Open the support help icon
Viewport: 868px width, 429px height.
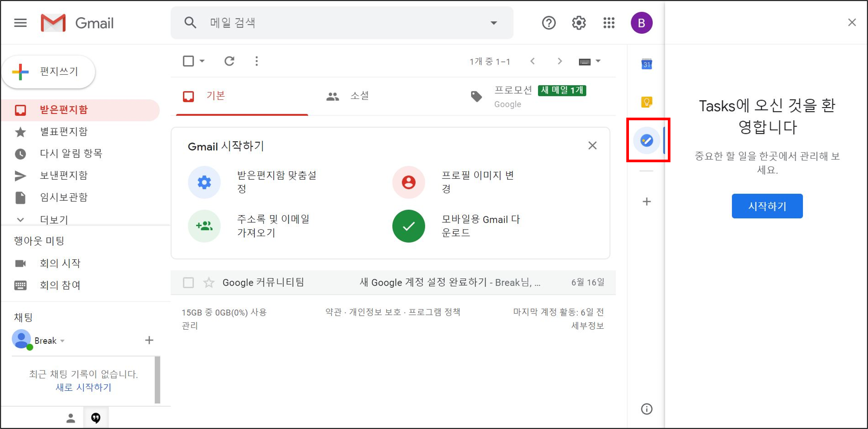pyautogui.click(x=549, y=23)
